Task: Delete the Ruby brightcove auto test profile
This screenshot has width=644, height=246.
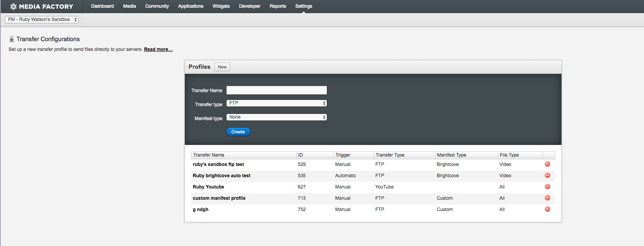Action: point(547,175)
